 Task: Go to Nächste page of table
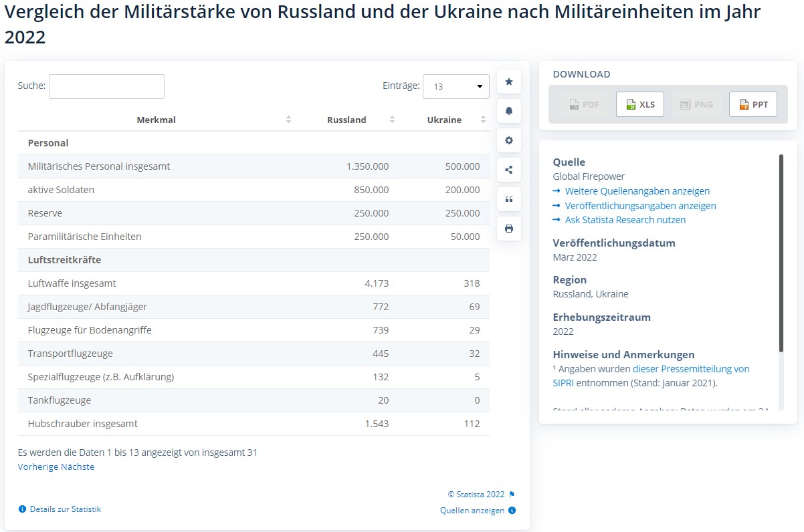(78, 467)
